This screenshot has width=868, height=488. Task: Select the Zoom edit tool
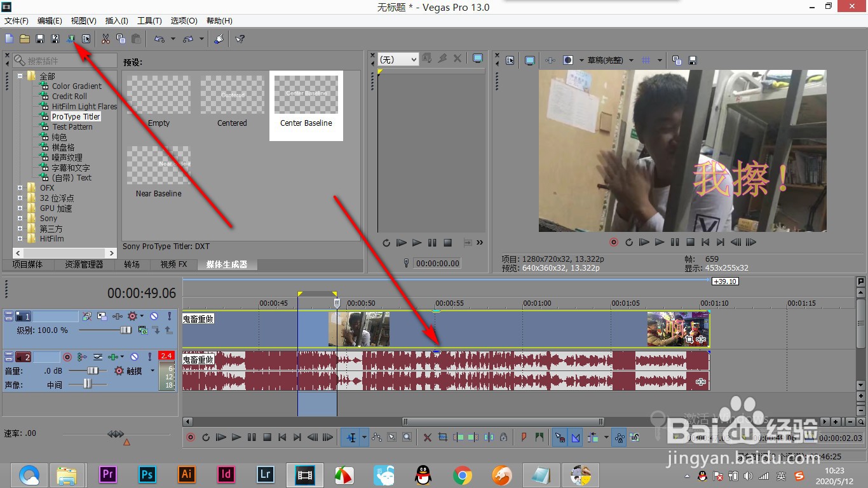407,437
